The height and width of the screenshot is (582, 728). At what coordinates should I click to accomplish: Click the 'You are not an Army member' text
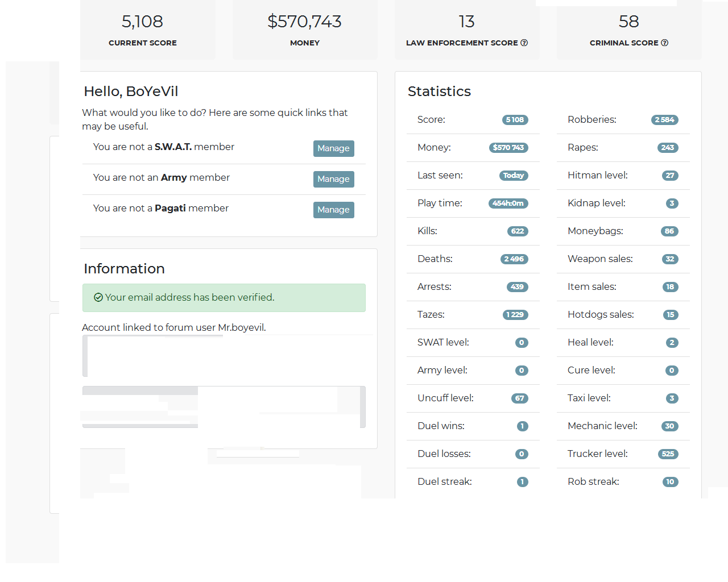pyautogui.click(x=162, y=177)
